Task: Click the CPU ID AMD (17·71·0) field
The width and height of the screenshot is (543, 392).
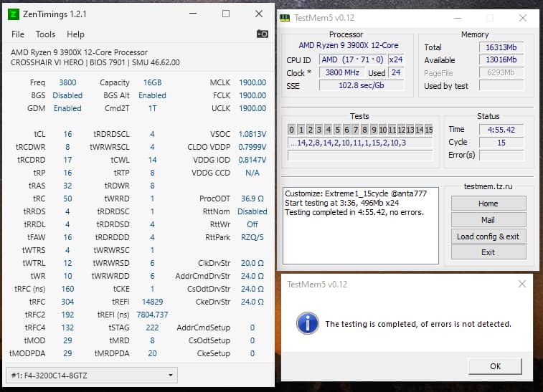Action: pos(352,59)
